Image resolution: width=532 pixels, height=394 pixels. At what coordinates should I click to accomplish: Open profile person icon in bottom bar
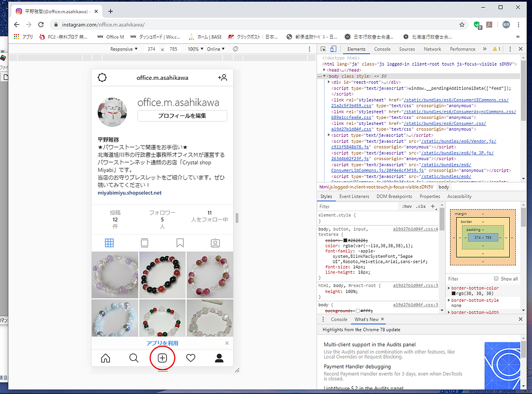click(219, 358)
